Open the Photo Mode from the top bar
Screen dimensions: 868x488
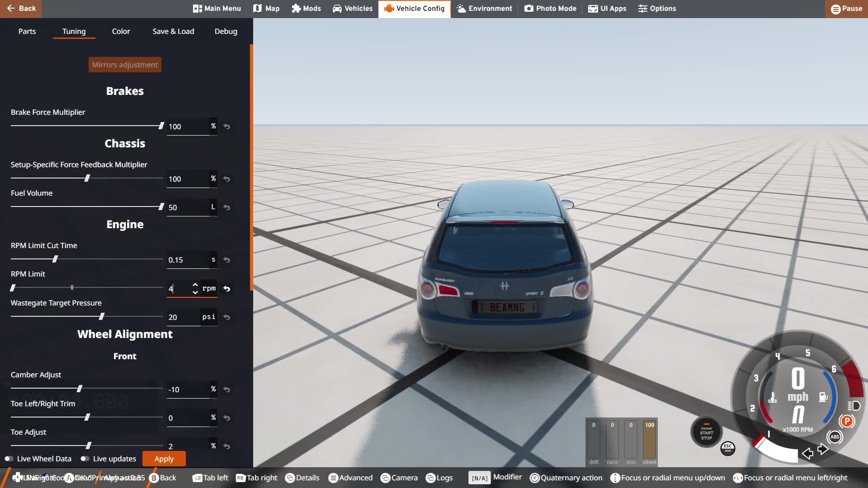coord(550,8)
